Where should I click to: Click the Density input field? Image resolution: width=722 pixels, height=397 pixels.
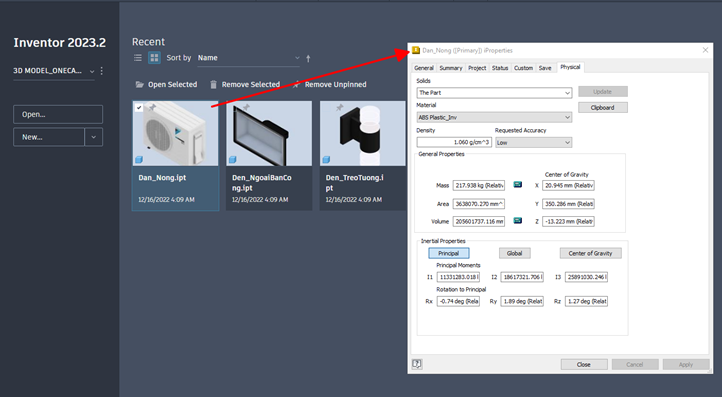(x=454, y=142)
